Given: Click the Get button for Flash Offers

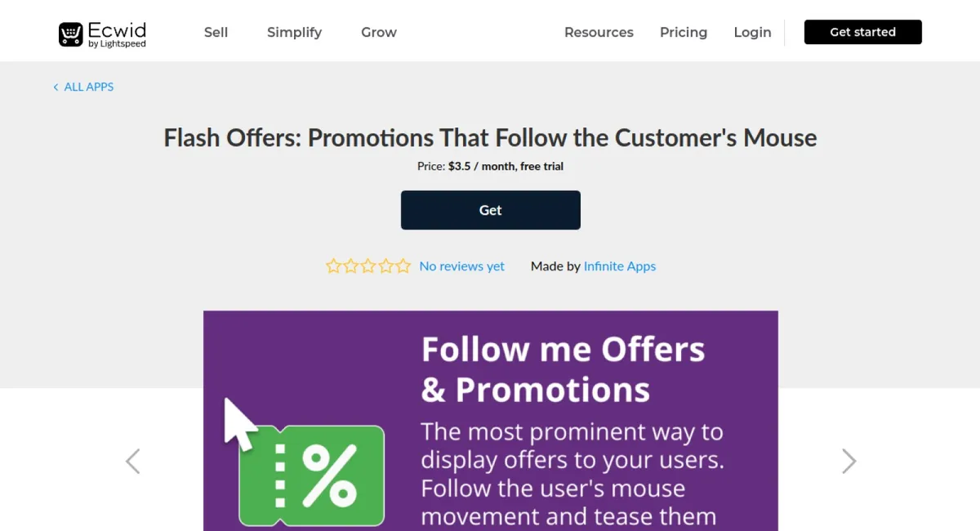Looking at the screenshot, I should pyautogui.click(x=490, y=210).
